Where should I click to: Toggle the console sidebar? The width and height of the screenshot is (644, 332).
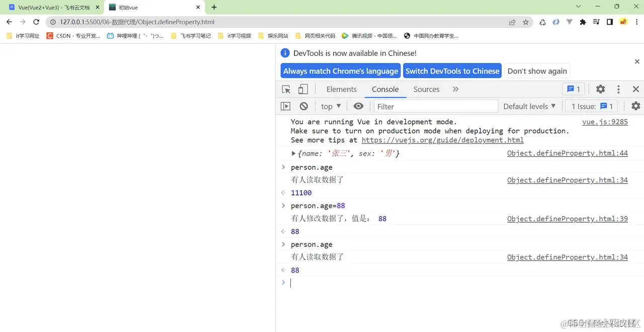tap(286, 106)
